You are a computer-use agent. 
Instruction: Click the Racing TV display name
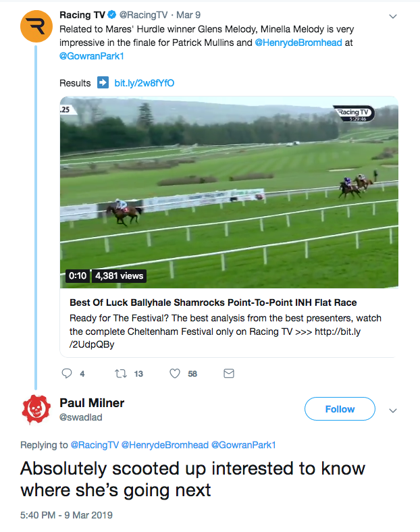(x=82, y=15)
